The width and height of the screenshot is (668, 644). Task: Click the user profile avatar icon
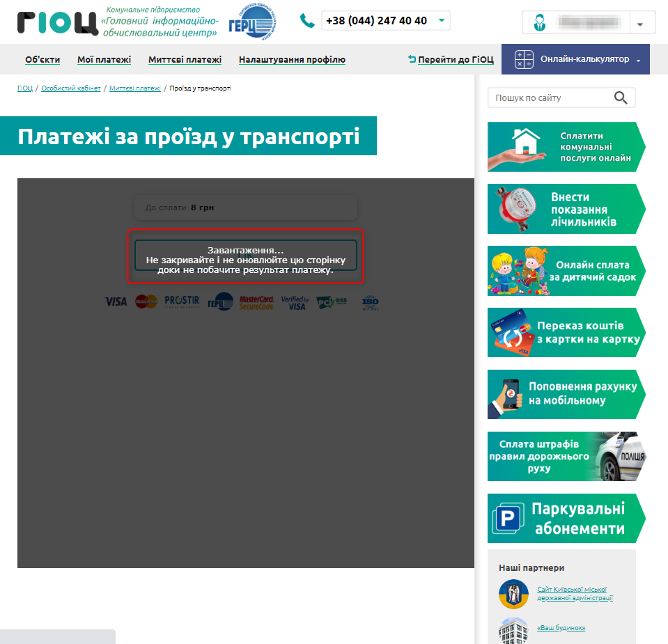tap(539, 22)
